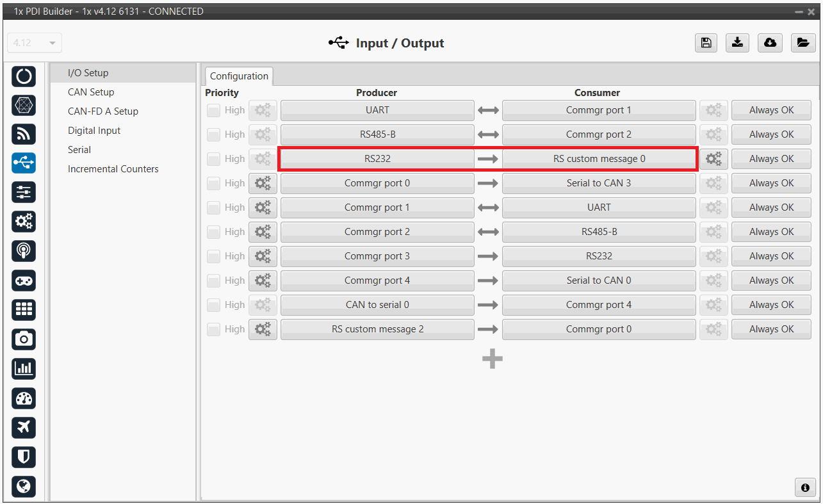The width and height of the screenshot is (823, 504).
Task: Add a new row with plus button
Action: point(492,359)
